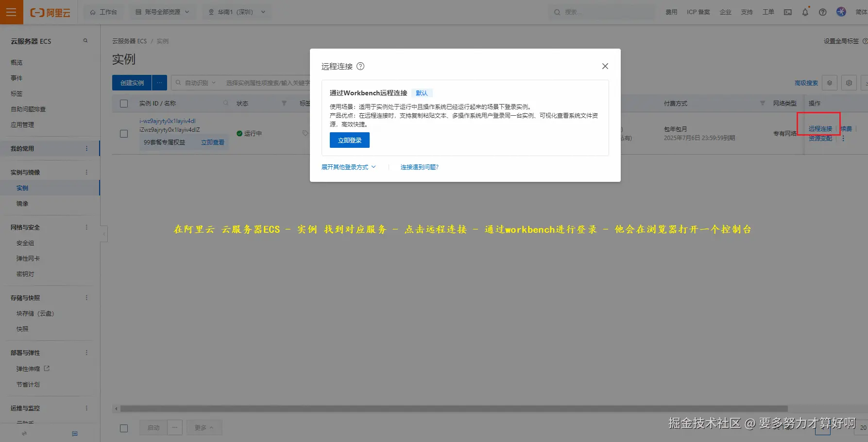This screenshot has height=442, width=868.
Task: Click the 创建实例 button
Action: (x=132, y=83)
